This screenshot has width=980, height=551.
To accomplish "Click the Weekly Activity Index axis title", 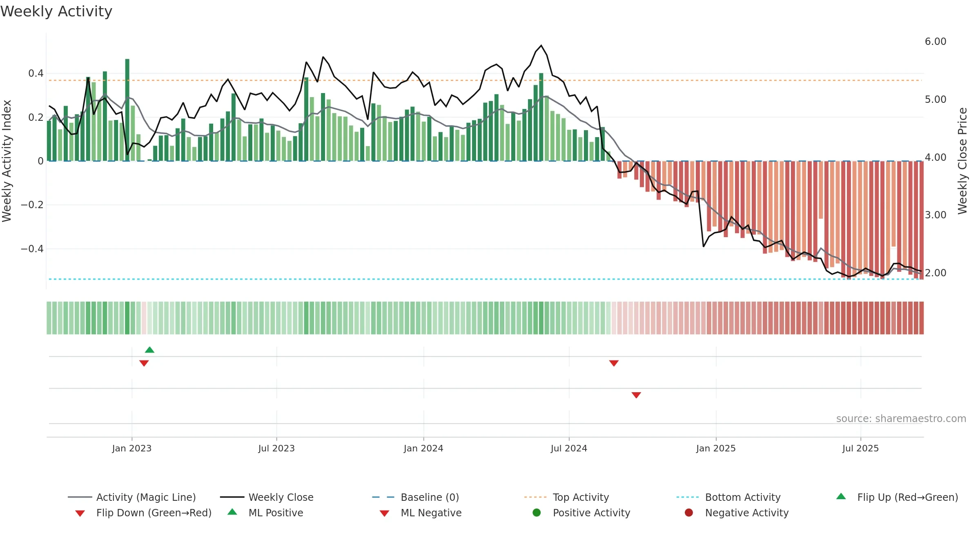I will pyautogui.click(x=7, y=161).
